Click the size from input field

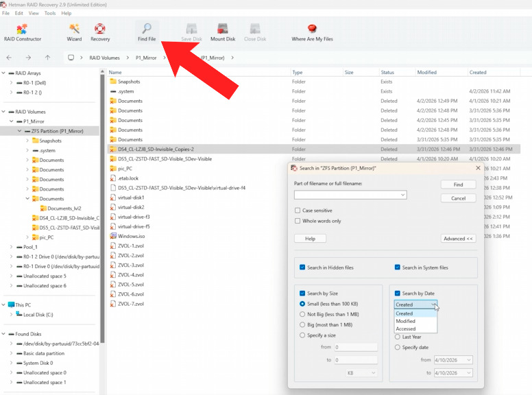356,347
